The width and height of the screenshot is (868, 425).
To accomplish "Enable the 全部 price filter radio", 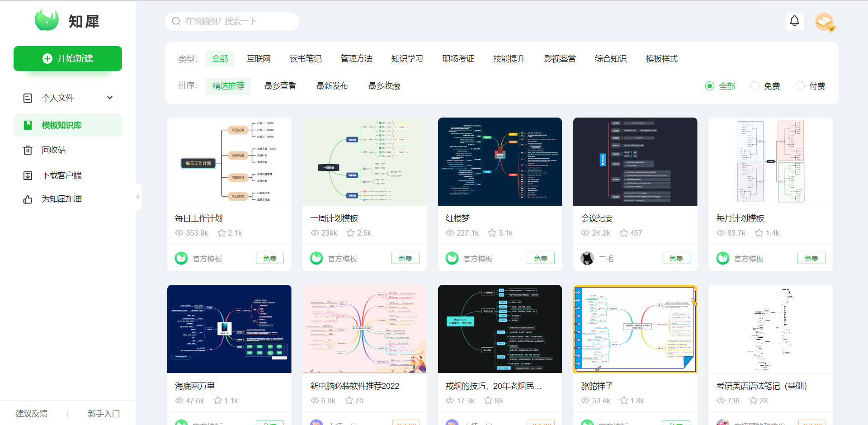I will coord(709,86).
